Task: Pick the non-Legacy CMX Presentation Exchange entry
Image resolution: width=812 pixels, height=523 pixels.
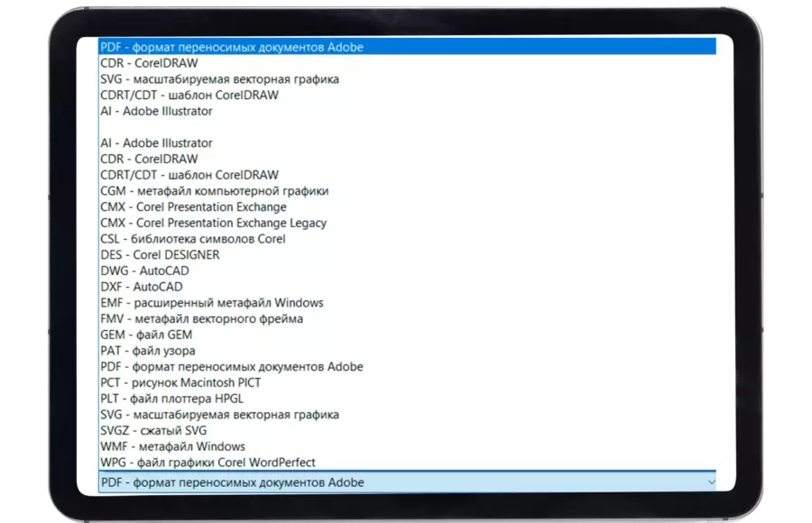Action: coord(194,207)
